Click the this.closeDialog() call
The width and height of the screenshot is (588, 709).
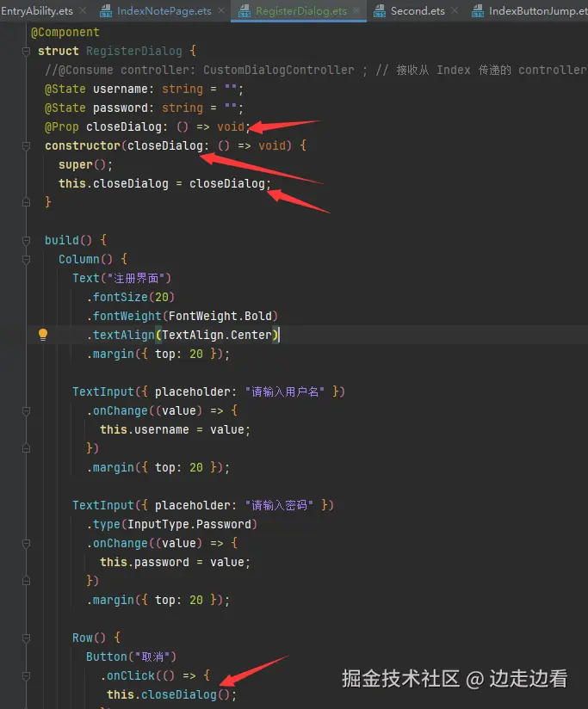tap(171, 695)
